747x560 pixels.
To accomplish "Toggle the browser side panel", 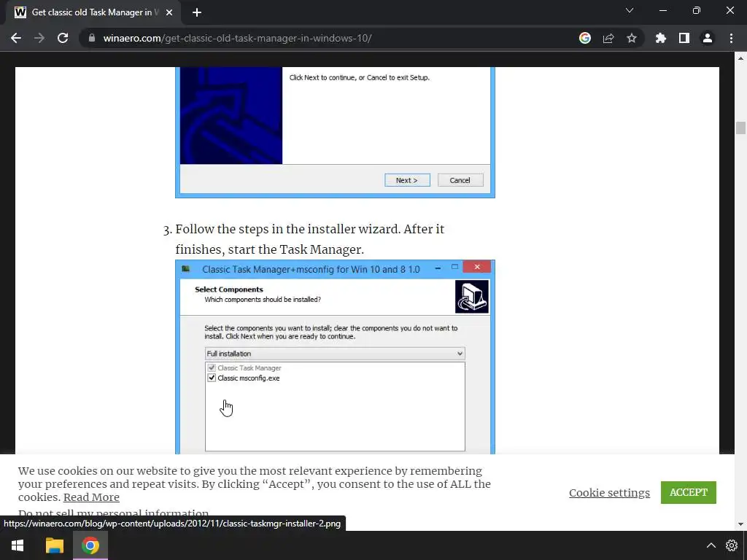I will [684, 38].
